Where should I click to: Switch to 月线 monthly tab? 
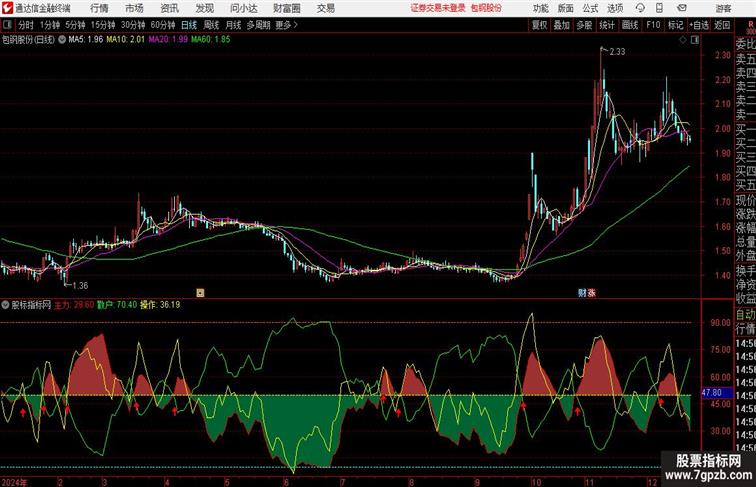[233, 25]
